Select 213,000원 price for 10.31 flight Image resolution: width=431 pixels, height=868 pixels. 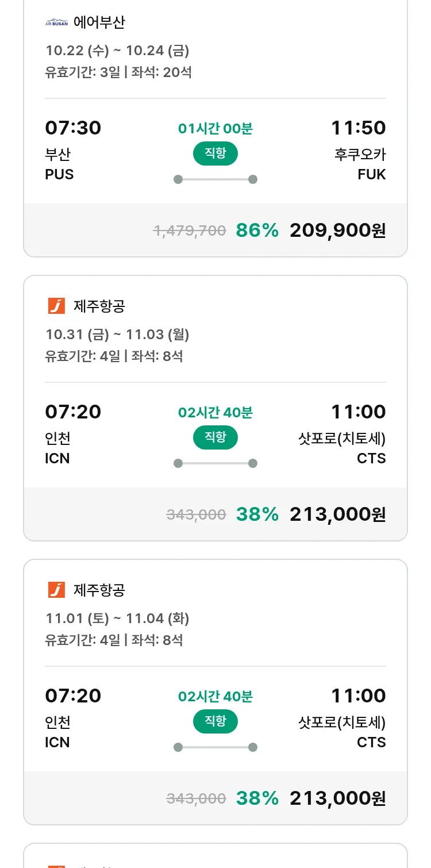click(337, 514)
